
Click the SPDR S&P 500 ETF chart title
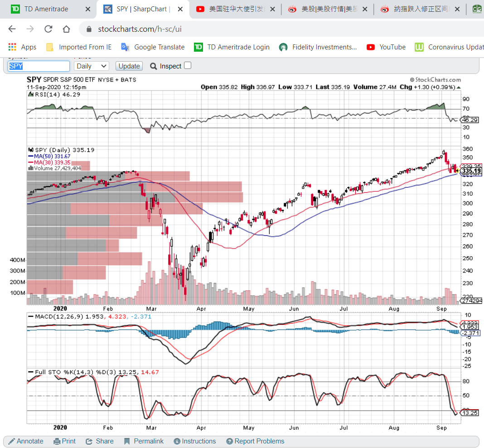click(69, 80)
